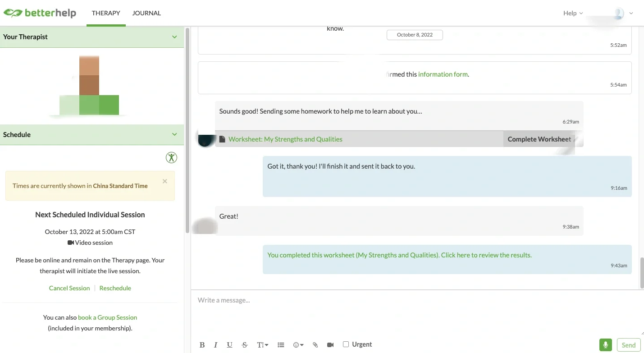The width and height of the screenshot is (644, 353).
Task: Switch to the Journal tab
Action: pos(146,13)
